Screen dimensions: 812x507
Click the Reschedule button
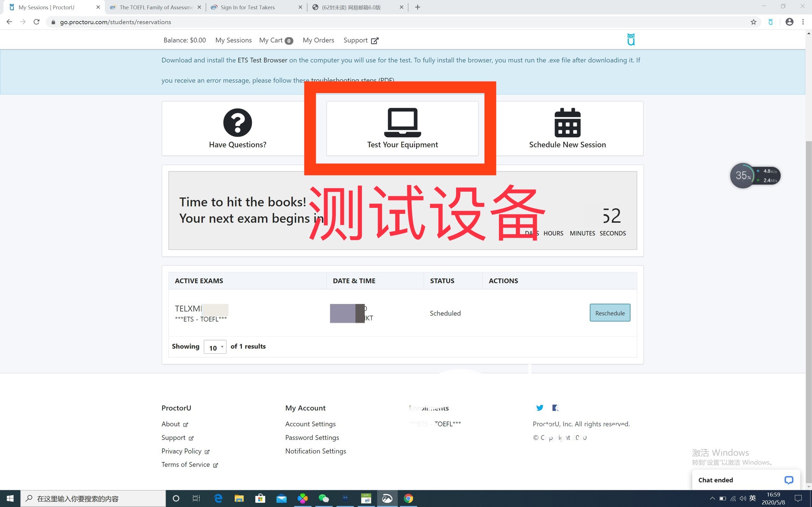click(x=610, y=313)
